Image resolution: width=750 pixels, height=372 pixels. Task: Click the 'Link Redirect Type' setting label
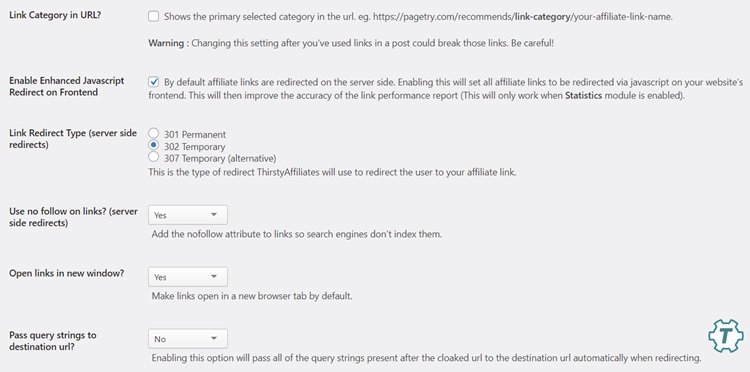coord(73,139)
